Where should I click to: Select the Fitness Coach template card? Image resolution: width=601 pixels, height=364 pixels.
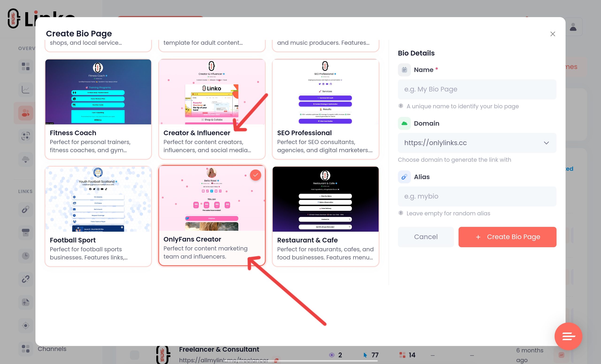click(98, 109)
